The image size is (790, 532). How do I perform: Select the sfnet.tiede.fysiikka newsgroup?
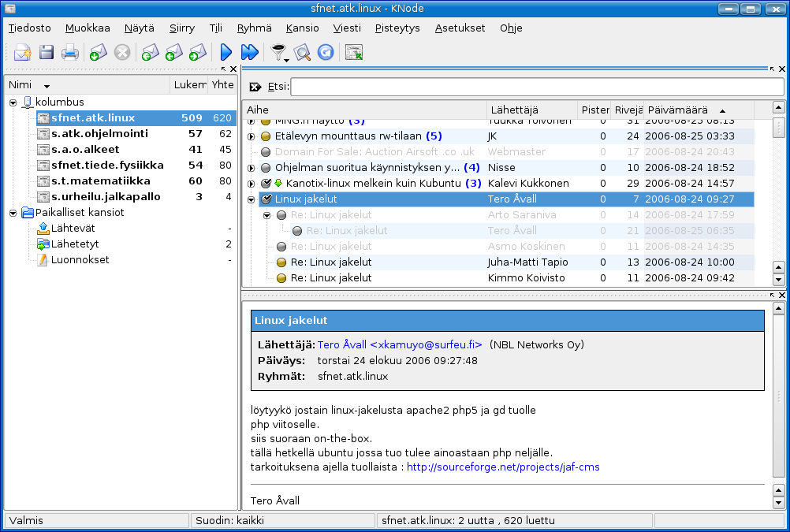(107, 166)
